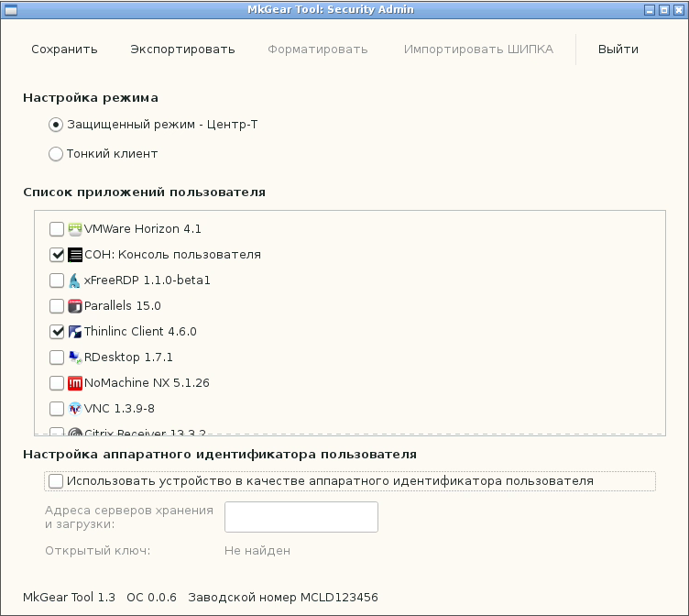Select RDesktop 1.7.1 label text

click(x=128, y=357)
